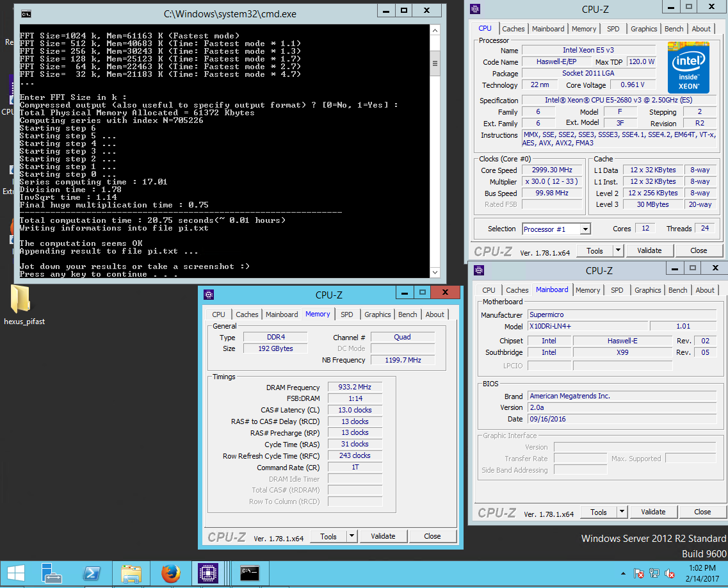The height and width of the screenshot is (588, 728).
Task: Open File Explorer from the taskbar
Action: point(131,574)
